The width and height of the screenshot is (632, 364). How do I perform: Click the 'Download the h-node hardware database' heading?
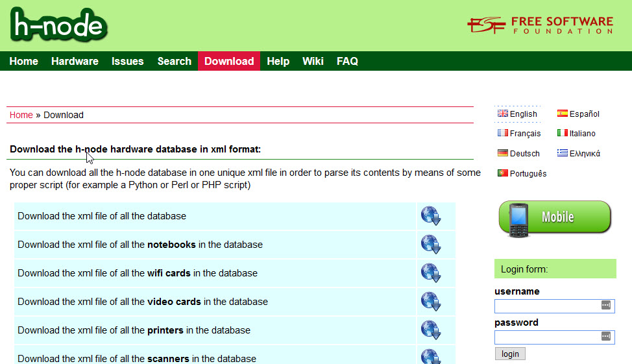135,149
